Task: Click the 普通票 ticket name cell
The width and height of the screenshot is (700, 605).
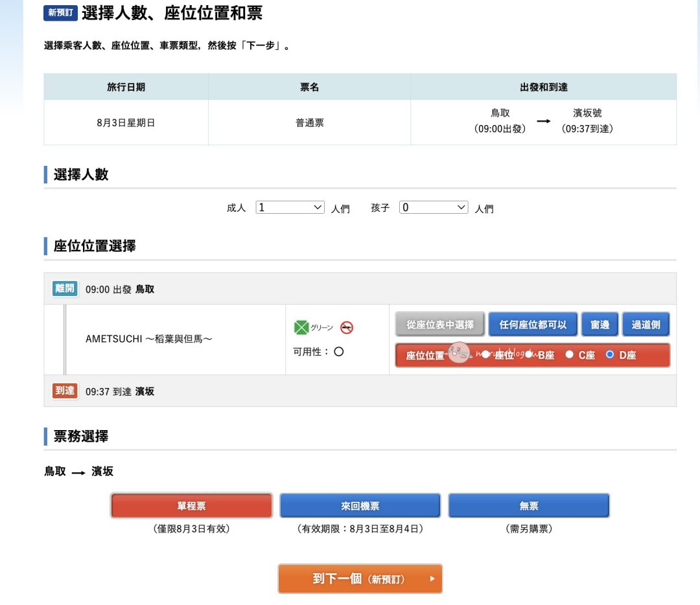Action: point(309,122)
